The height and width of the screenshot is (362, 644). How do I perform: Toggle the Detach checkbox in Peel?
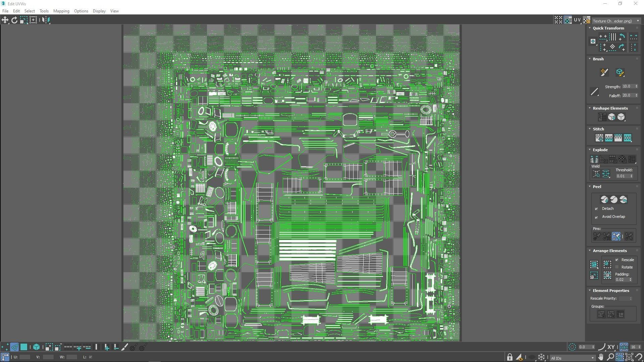(x=596, y=209)
